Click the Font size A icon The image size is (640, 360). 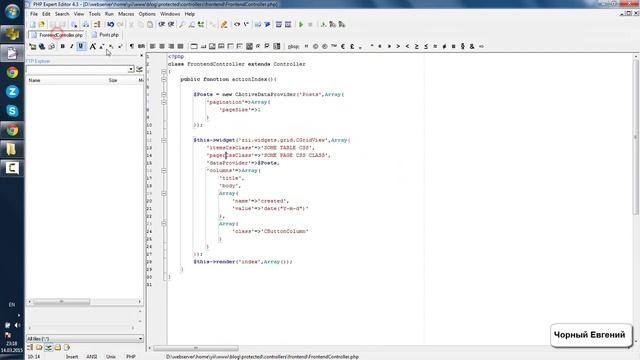(x=93, y=47)
